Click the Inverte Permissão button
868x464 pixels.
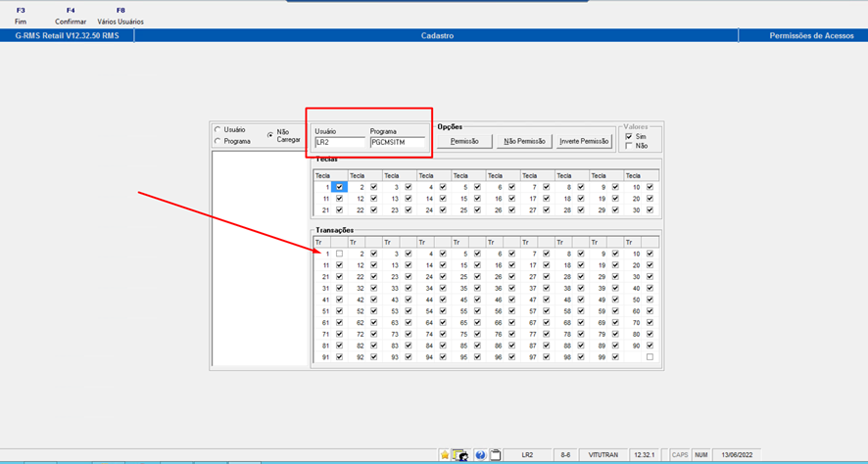coord(584,142)
